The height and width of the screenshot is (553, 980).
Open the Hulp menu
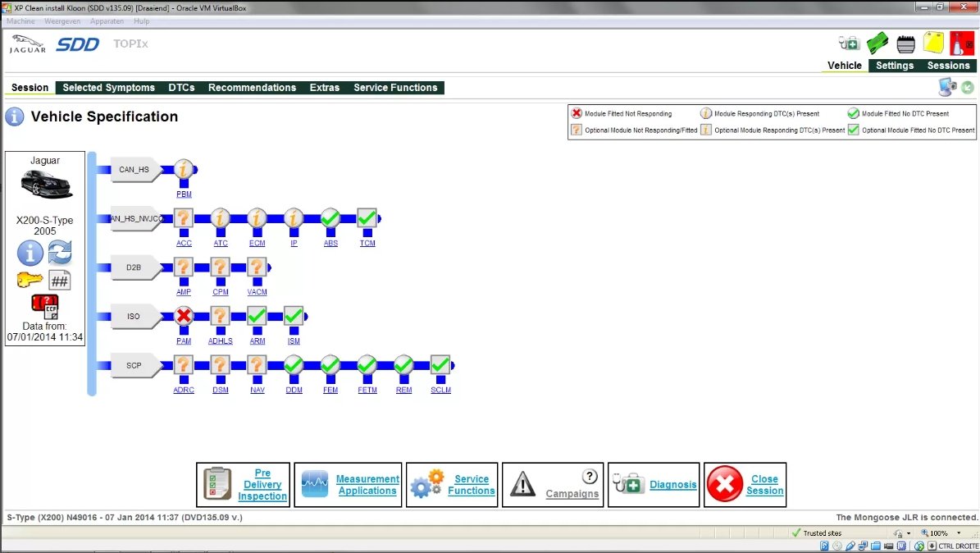141,21
